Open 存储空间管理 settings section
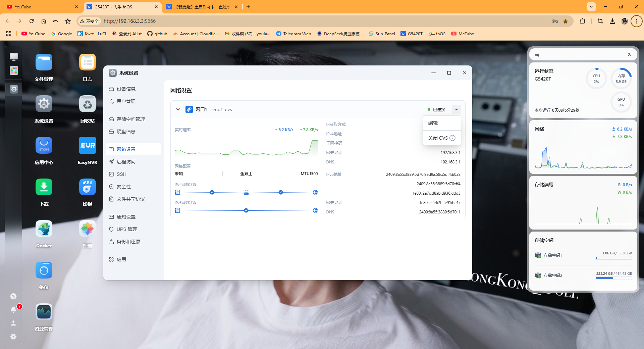This screenshot has height=349, width=644. click(x=133, y=119)
